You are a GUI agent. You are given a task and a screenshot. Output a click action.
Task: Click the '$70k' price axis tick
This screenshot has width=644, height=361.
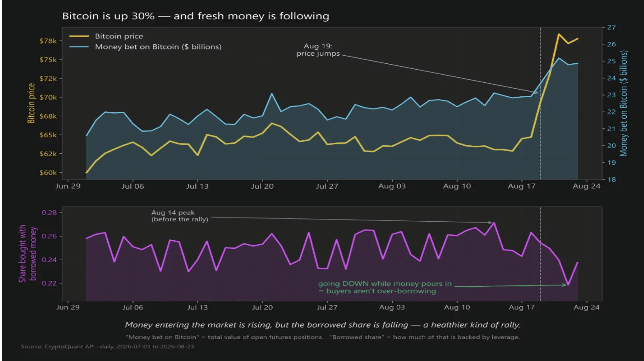[x=48, y=97]
